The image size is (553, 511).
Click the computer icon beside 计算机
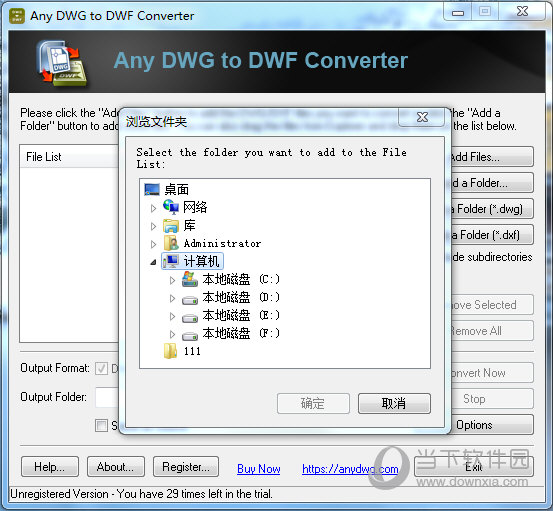pyautogui.click(x=171, y=261)
